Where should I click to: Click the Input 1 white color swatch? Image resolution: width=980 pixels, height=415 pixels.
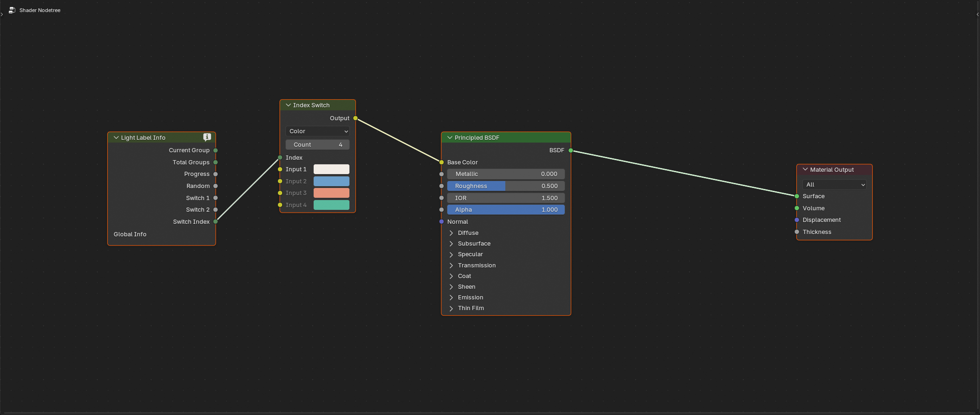pos(331,169)
